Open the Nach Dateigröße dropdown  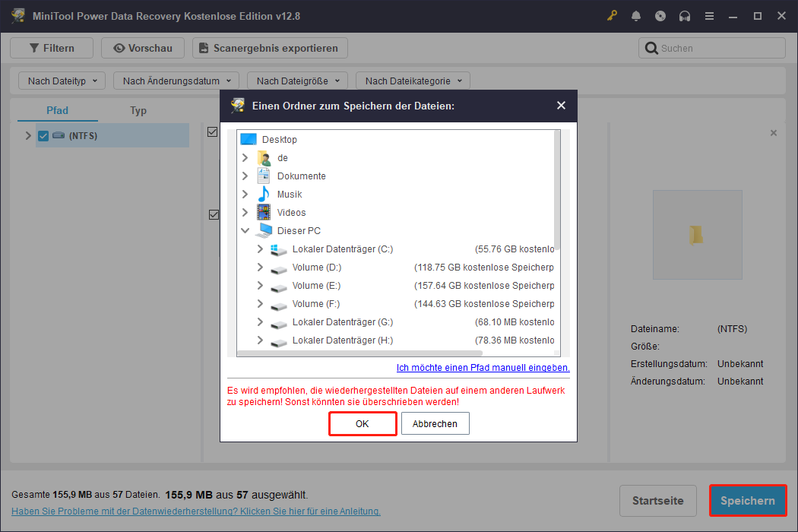(x=297, y=80)
